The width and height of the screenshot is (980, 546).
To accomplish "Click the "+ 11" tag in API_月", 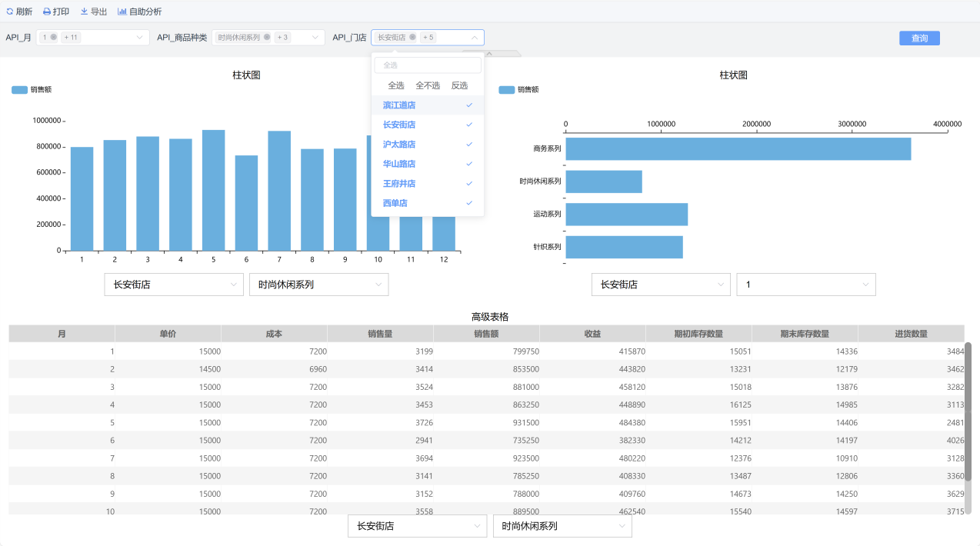I will (71, 38).
